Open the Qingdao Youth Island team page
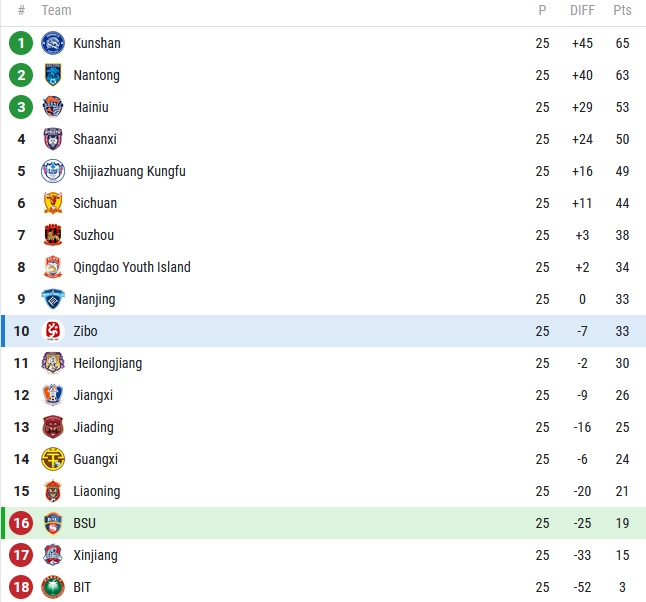Viewport: 646px width, 602px height. pos(131,267)
